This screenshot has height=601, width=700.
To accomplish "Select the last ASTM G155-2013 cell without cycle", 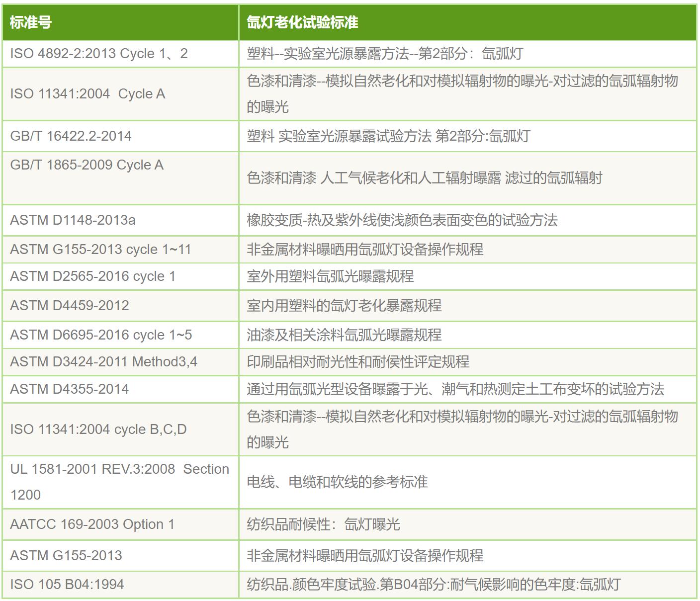I will tap(120, 556).
